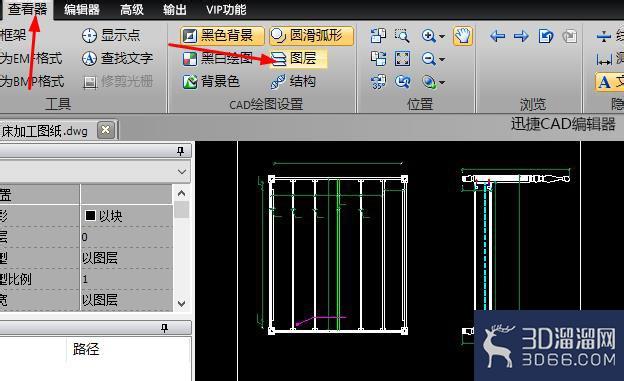Click the 型比例 value 1 cell
Viewport: 624px width, 381px height.
pos(127,279)
